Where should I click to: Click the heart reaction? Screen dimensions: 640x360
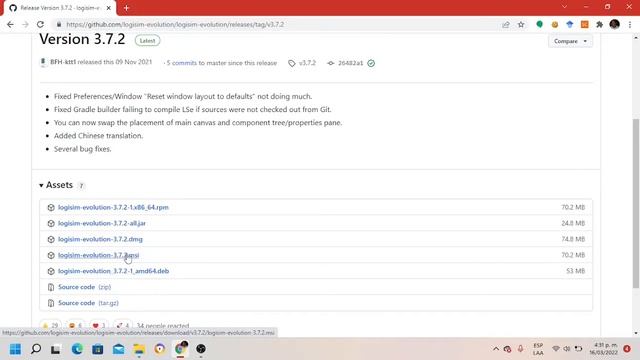99,325
